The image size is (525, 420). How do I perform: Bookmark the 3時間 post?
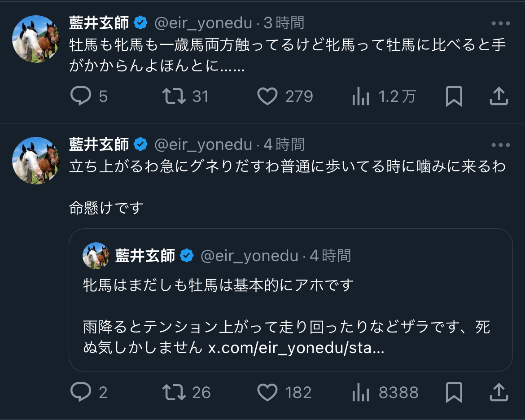point(454,96)
